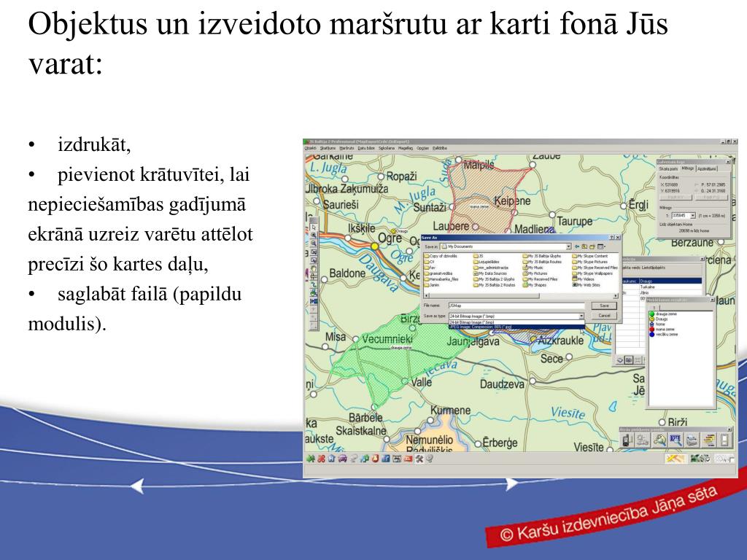
Task: Select the Draugs row in the object table
Action: (662, 281)
